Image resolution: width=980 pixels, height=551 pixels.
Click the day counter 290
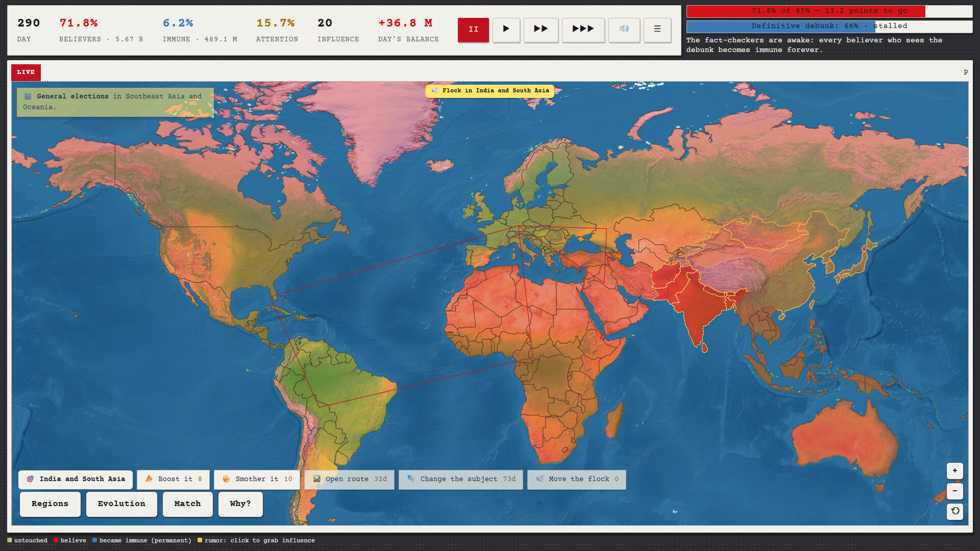tap(29, 23)
